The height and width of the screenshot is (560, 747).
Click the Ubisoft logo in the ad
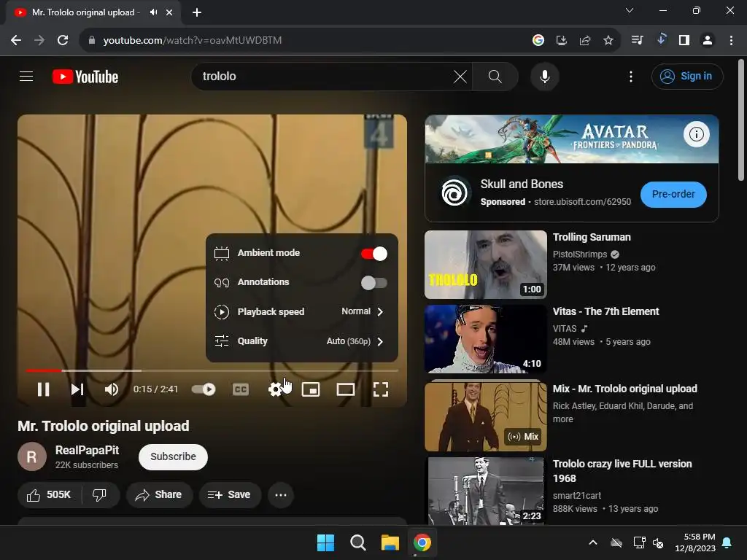point(454,192)
